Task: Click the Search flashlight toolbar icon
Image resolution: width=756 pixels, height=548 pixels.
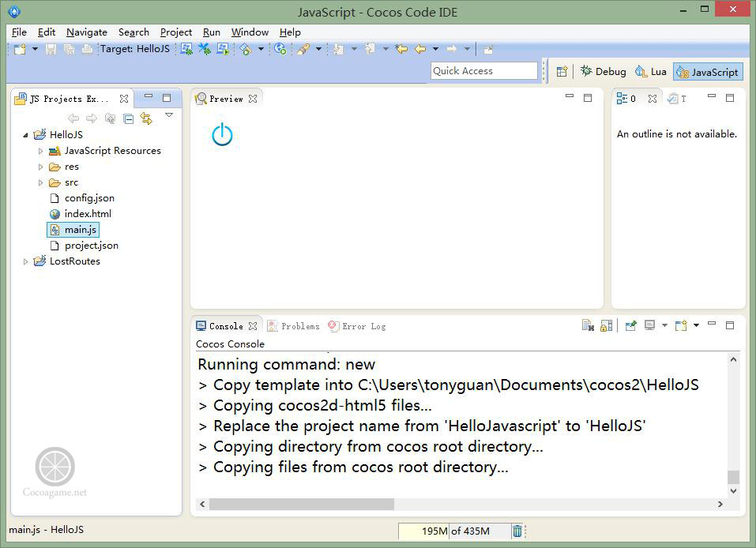Action: (303, 49)
